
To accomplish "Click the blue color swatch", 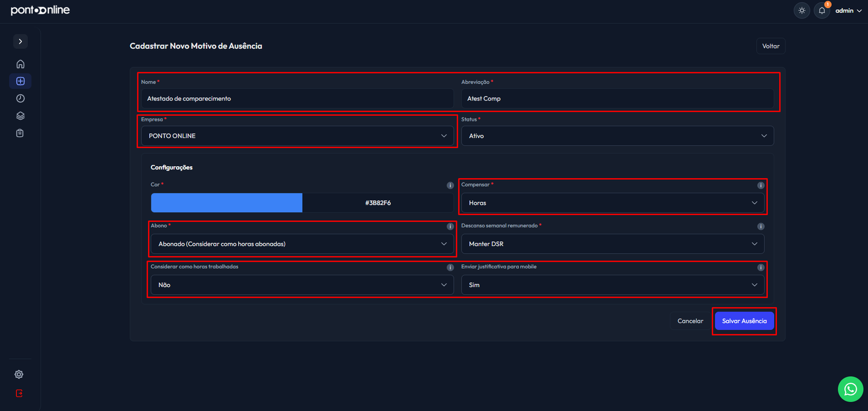I will coord(226,203).
